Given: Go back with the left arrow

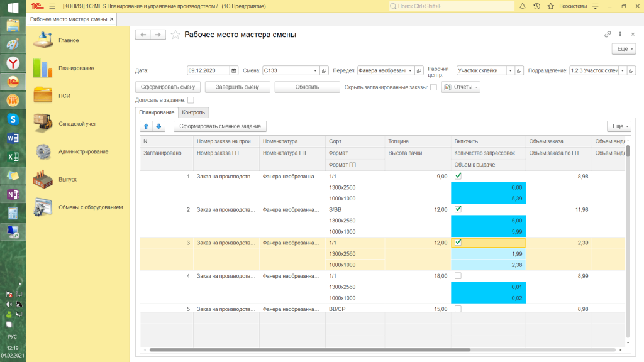Looking at the screenshot, I should tap(143, 35).
